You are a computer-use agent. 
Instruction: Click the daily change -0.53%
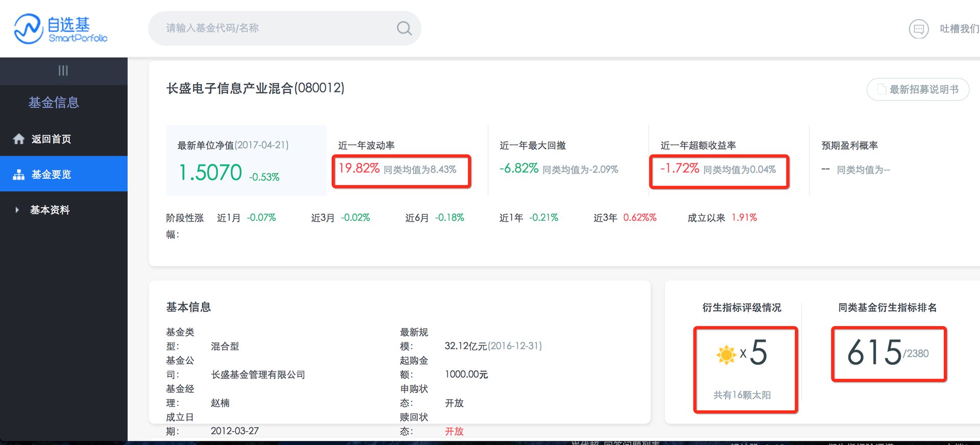[x=265, y=177]
